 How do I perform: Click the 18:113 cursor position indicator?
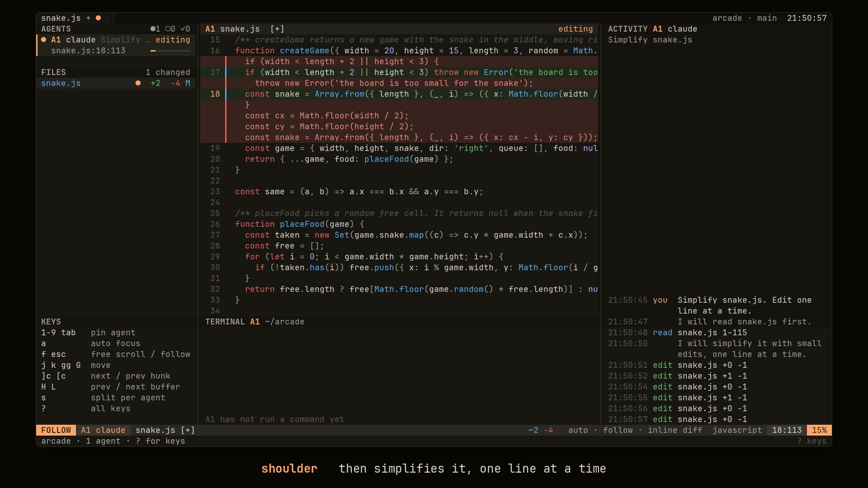point(787,430)
